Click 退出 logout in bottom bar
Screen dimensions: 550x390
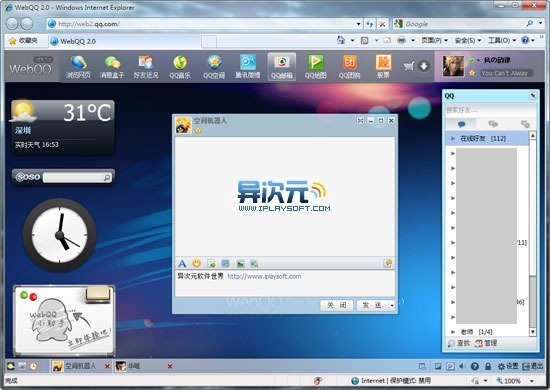532,367
